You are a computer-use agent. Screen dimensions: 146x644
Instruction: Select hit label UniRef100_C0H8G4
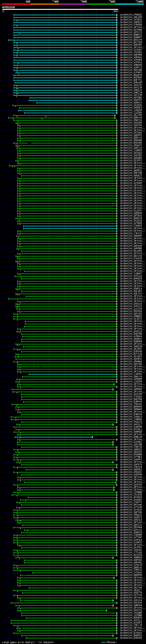pyautogui.click(x=131, y=226)
